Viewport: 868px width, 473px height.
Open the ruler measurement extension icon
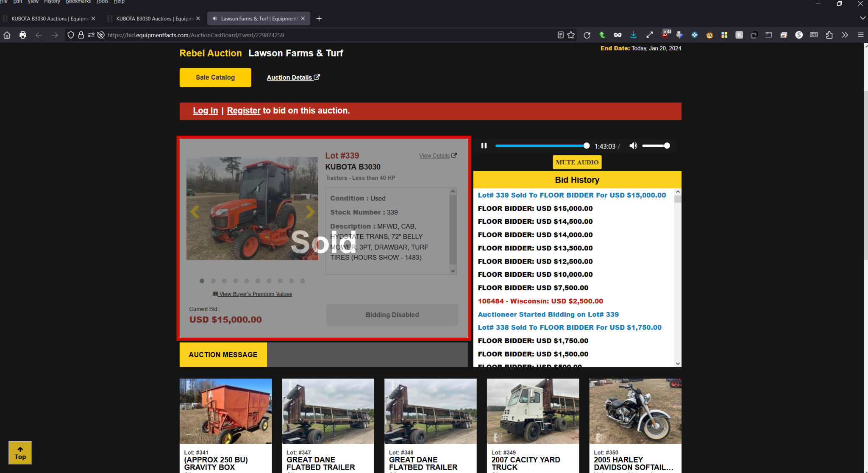768,35
